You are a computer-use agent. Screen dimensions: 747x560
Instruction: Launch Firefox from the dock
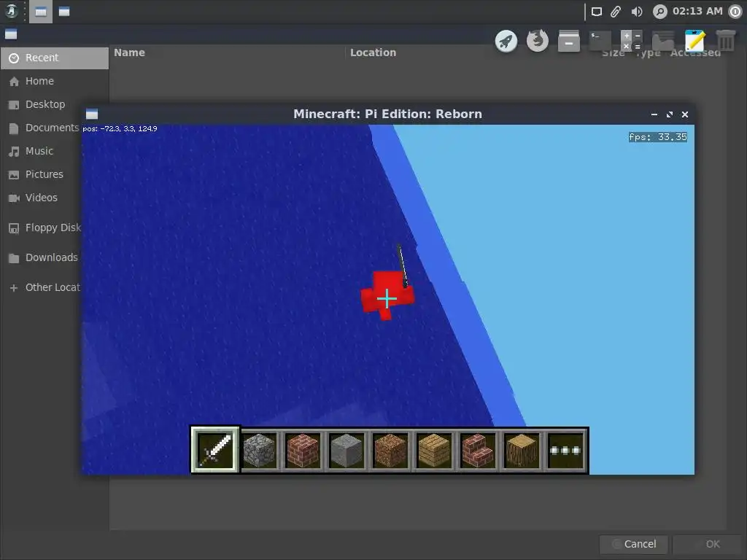(x=538, y=41)
